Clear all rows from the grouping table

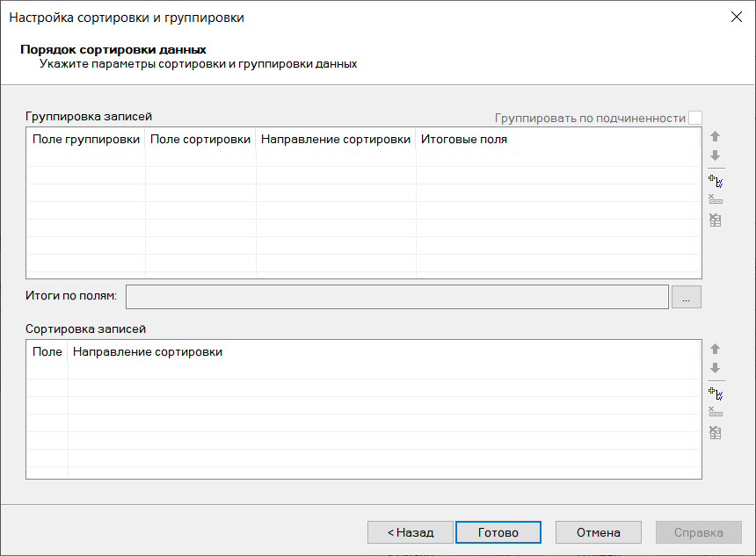715,220
